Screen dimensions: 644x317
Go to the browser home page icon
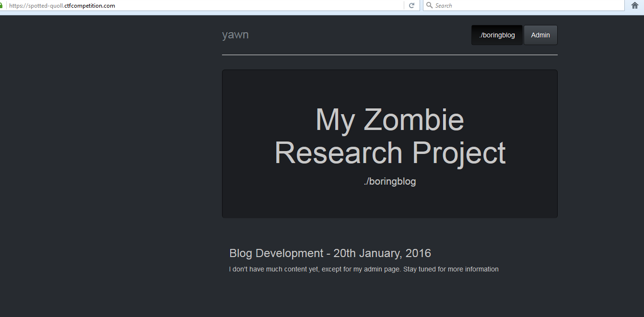(635, 5)
